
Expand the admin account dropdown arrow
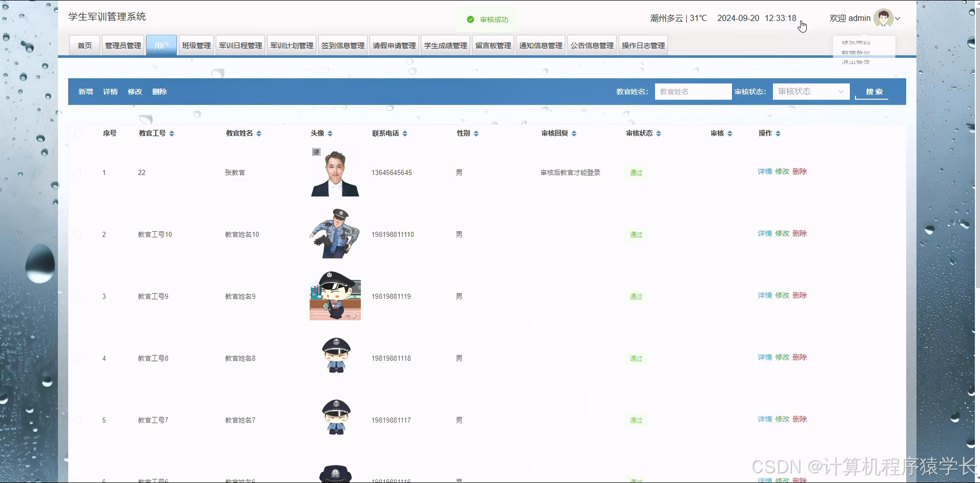[x=897, y=18]
